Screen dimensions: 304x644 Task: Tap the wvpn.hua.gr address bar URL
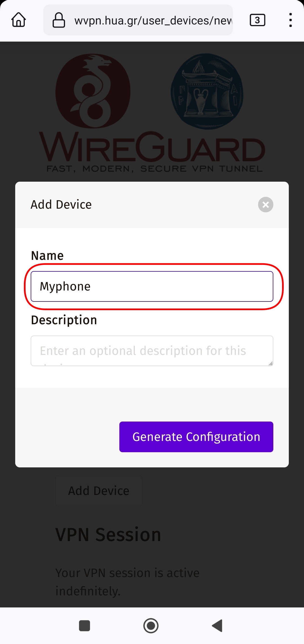[x=153, y=21]
